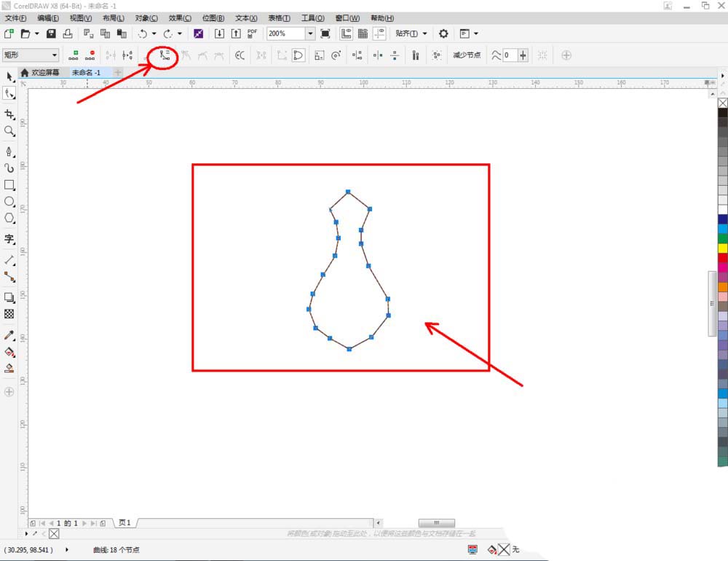Screen dimensions: 728x561
Task: Toggle Show Grid button
Action: click(363, 34)
